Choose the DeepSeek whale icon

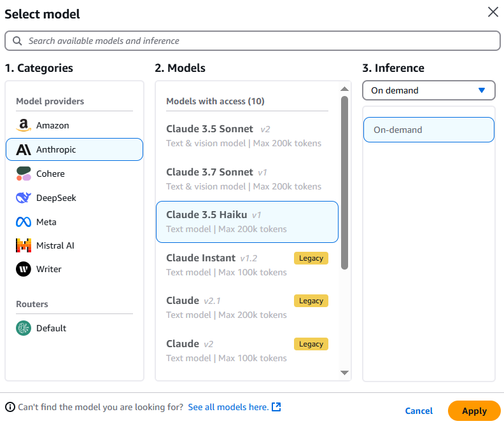click(24, 198)
